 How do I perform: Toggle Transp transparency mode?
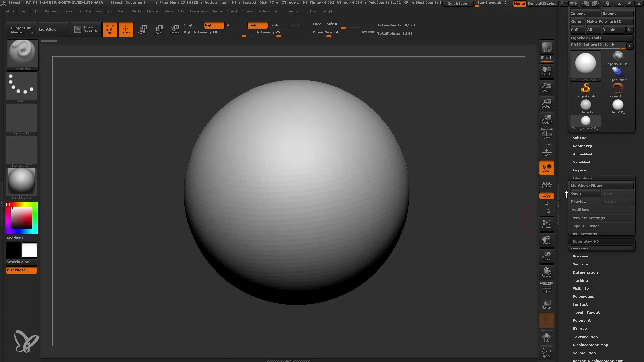coord(546,304)
